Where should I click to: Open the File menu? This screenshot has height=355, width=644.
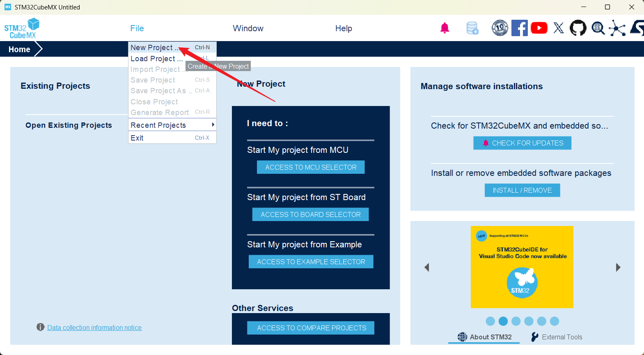tap(137, 28)
